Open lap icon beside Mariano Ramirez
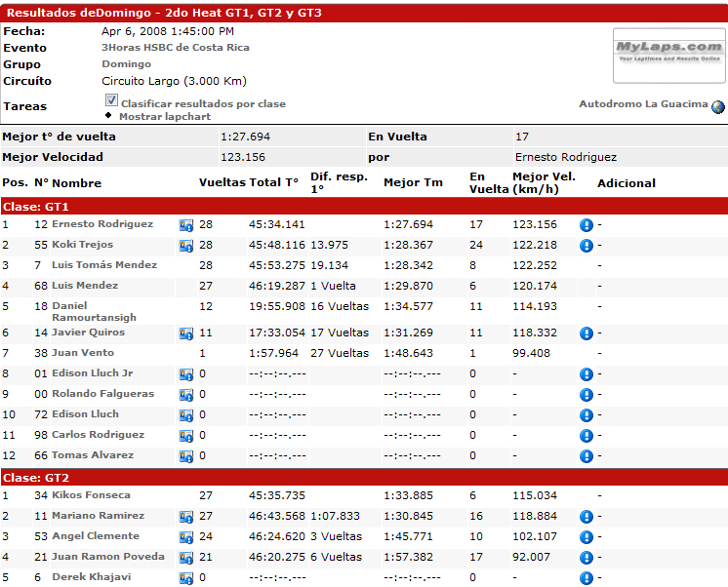Viewport: 728px width, 587px height. tap(186, 517)
